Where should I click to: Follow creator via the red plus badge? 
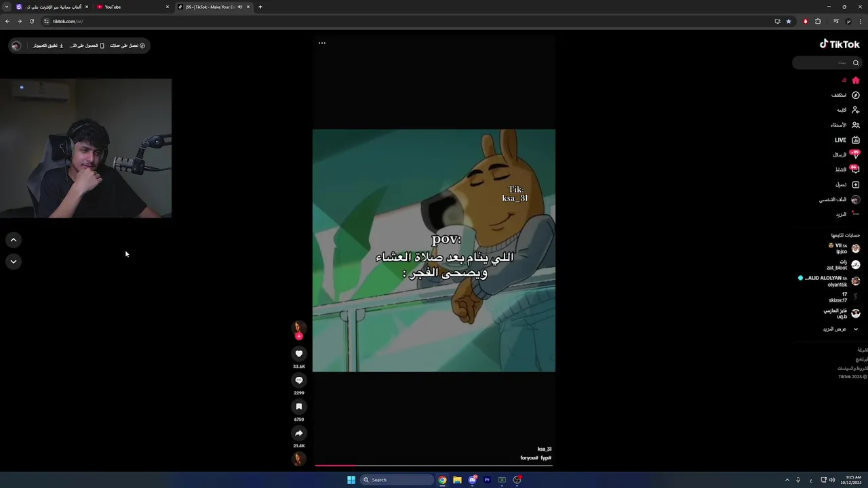299,336
